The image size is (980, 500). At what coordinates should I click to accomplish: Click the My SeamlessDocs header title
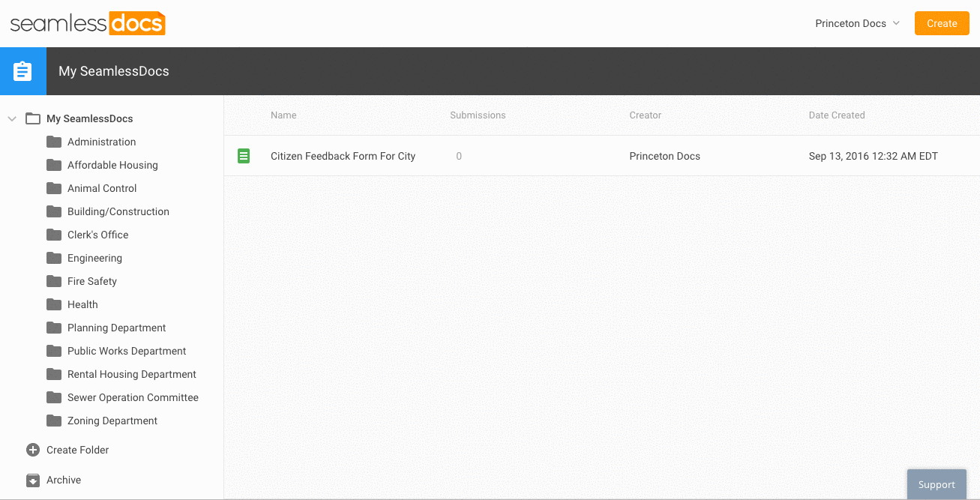[x=114, y=71]
